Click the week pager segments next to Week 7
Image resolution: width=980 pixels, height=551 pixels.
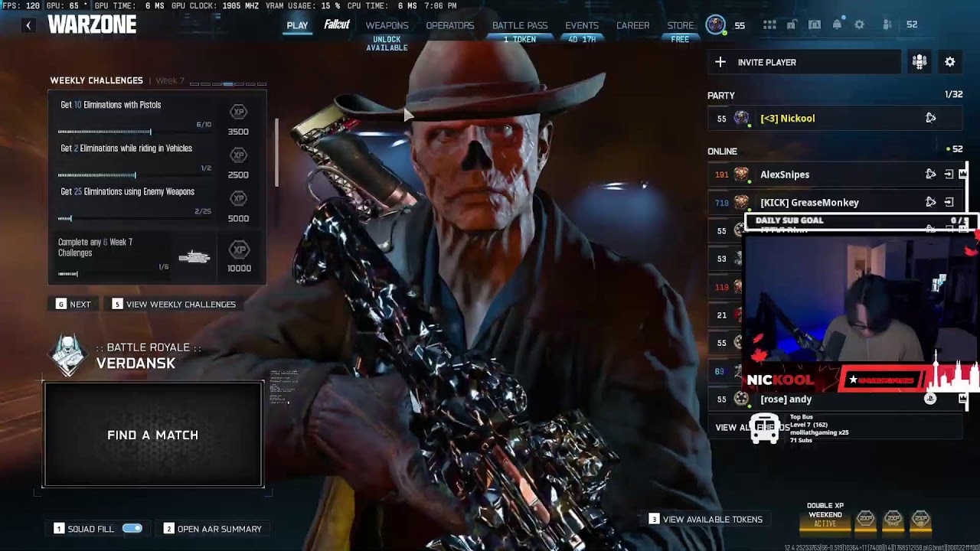coord(228,83)
